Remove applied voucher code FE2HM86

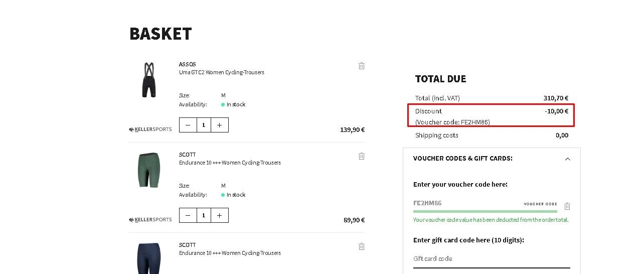pyautogui.click(x=567, y=206)
